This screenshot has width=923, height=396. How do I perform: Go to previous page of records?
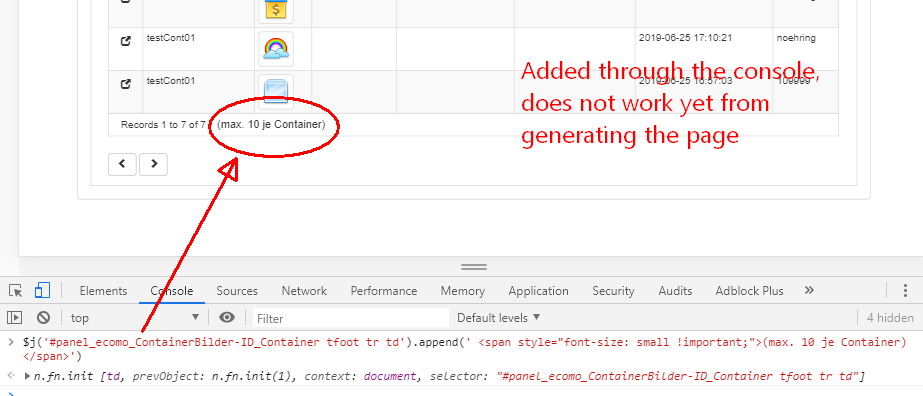122,165
